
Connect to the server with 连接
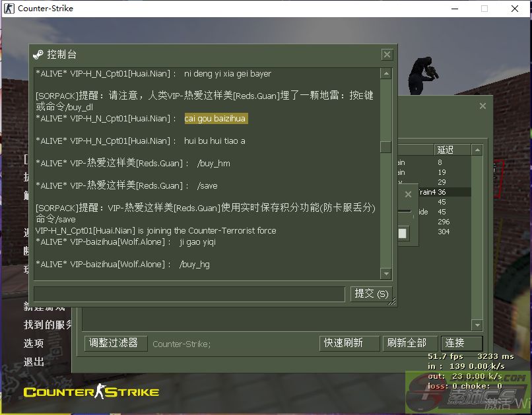pyautogui.click(x=461, y=343)
